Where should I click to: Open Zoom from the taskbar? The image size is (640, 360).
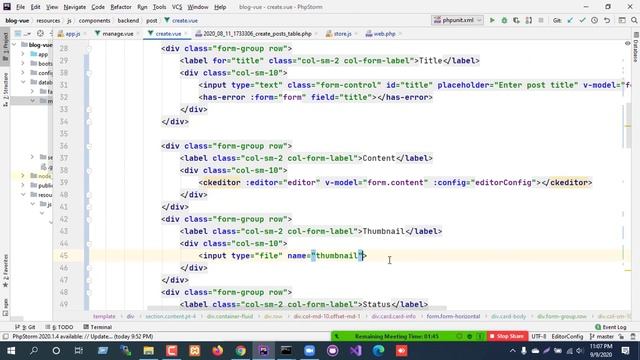309,351
